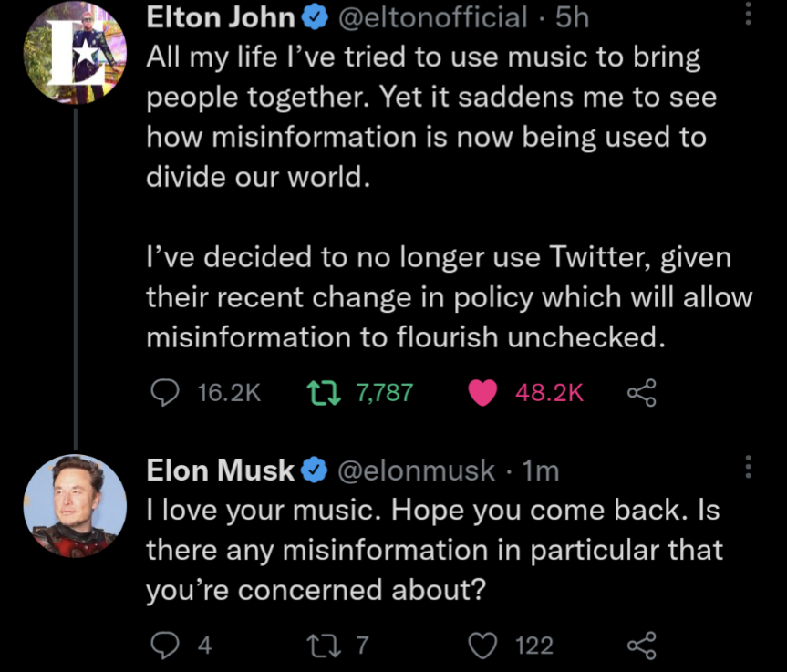Open the 5h timestamp on Elton's tweet
The height and width of the screenshot is (672, 787).
click(x=572, y=17)
